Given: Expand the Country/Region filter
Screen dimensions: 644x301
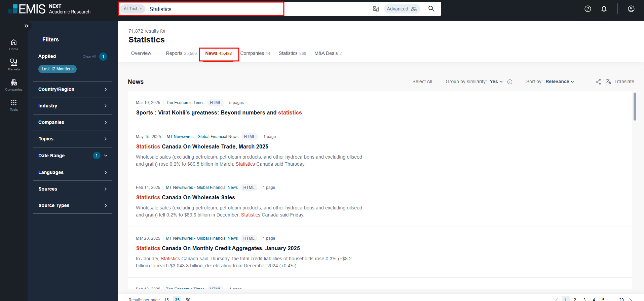Looking at the screenshot, I should tap(73, 89).
